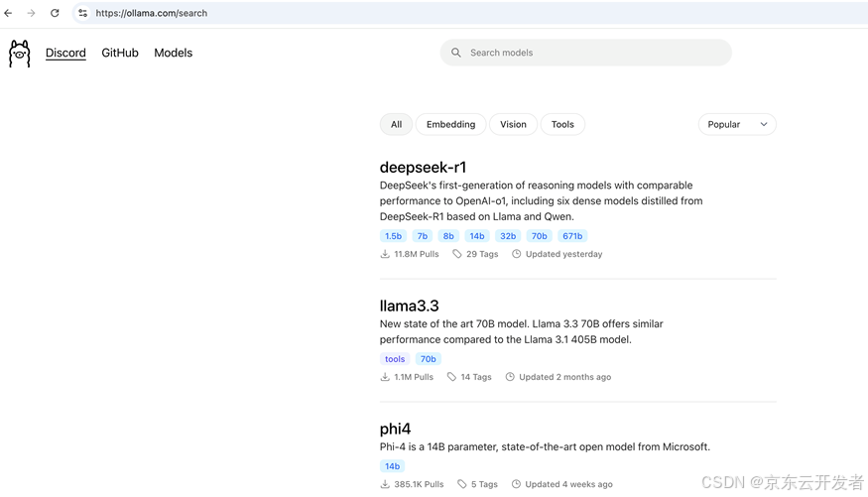Click the deepseek-r1 description paragraph

point(542,201)
